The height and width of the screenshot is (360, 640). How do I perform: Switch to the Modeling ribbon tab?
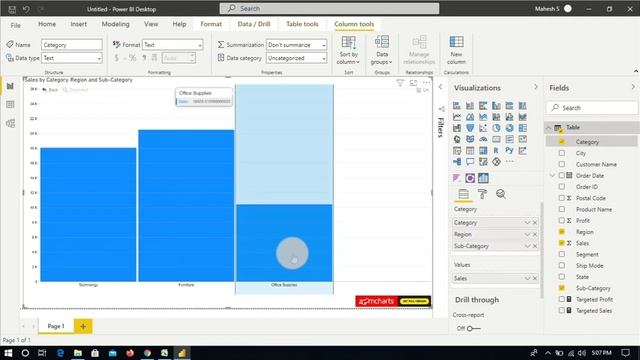tap(116, 24)
